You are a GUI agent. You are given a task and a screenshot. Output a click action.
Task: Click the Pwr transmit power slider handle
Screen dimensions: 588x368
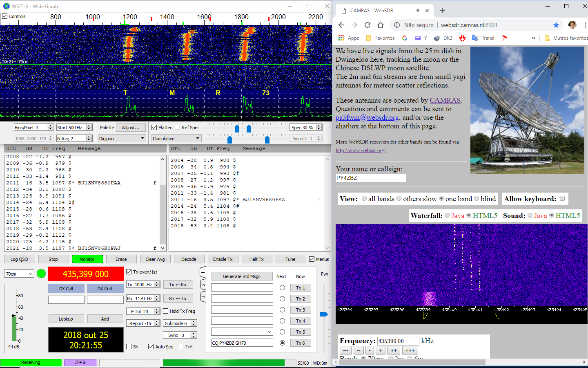coord(324,314)
